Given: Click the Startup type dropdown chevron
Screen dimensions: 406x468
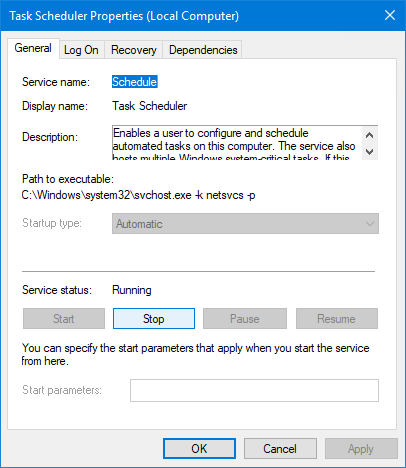Looking at the screenshot, I should point(370,224).
